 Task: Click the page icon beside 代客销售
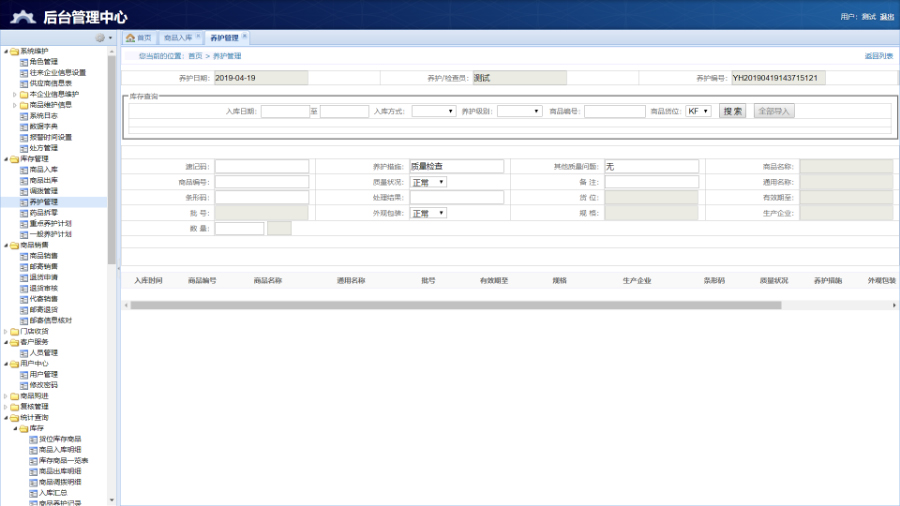coord(24,299)
